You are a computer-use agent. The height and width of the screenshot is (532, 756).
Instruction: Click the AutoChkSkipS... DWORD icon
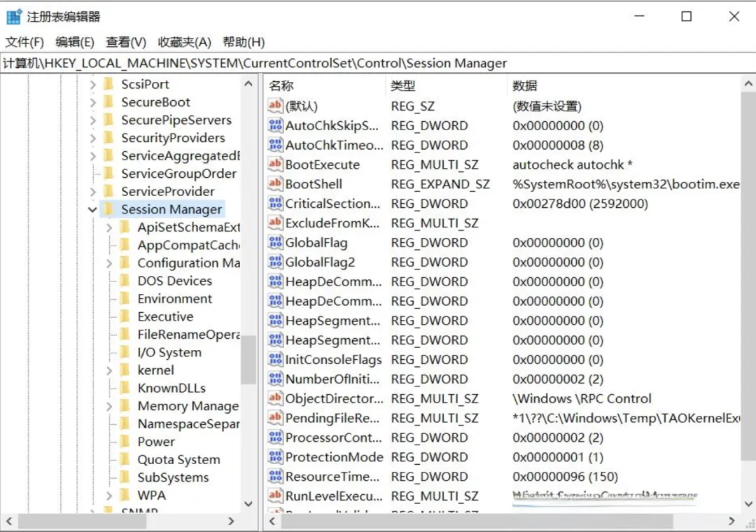(x=275, y=125)
